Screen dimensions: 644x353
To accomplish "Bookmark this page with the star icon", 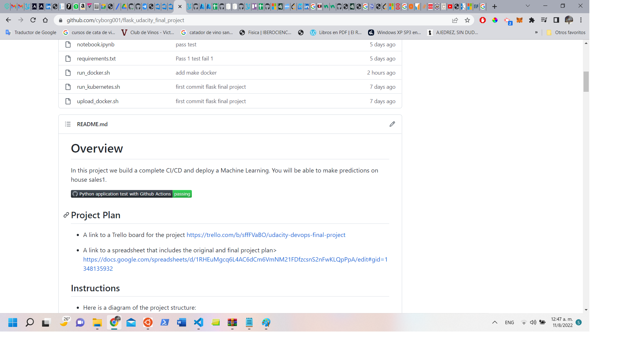I will [467, 20].
